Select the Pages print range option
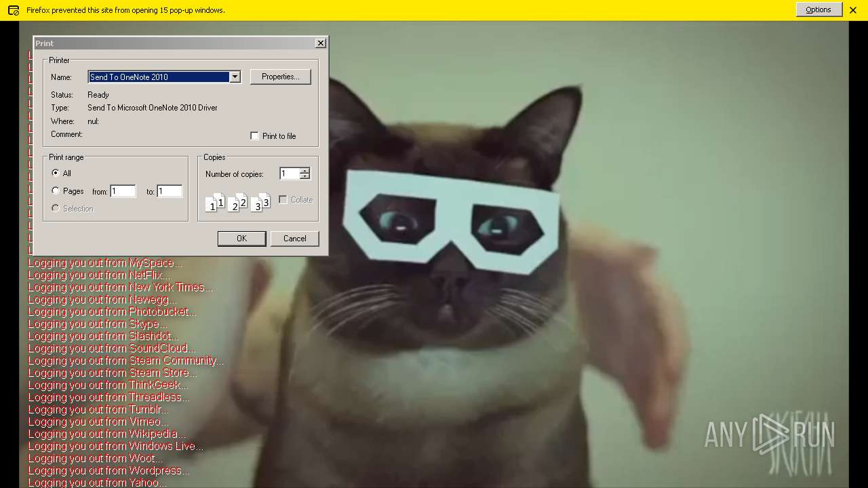The image size is (868, 488). coord(56,191)
